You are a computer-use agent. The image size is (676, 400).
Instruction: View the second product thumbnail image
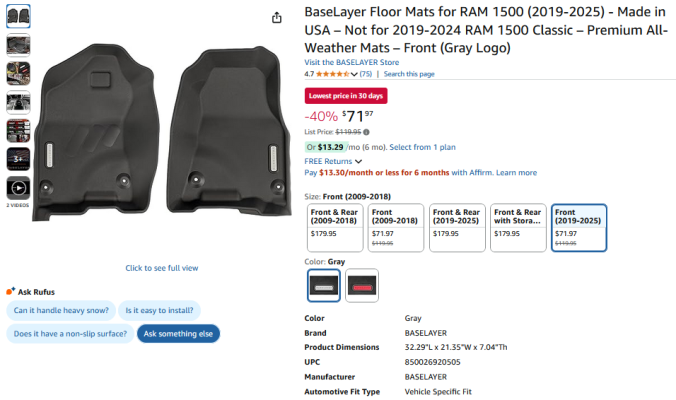(x=18, y=45)
